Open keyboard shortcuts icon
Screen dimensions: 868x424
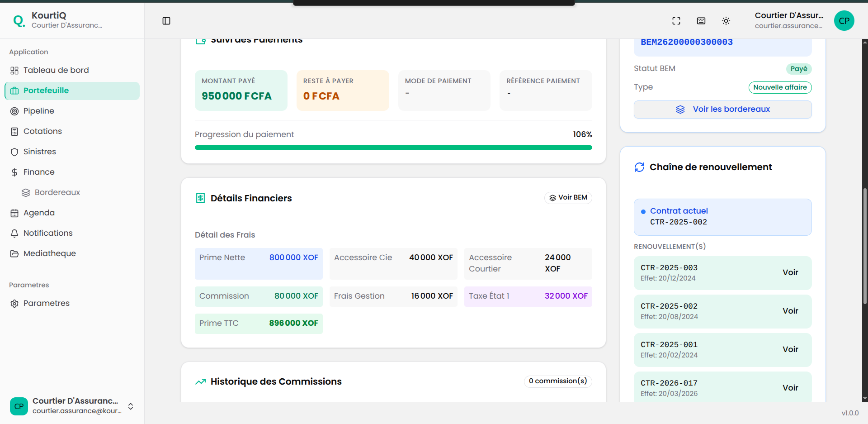(701, 21)
